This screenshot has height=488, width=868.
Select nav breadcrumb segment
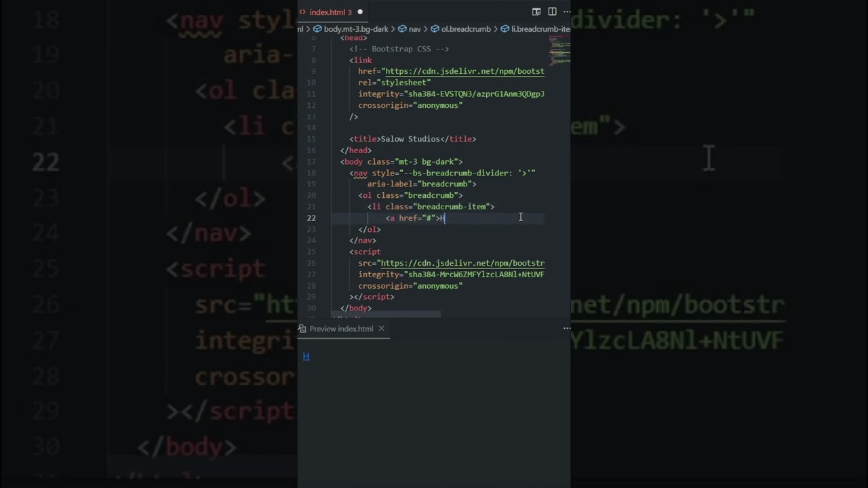tap(410, 29)
